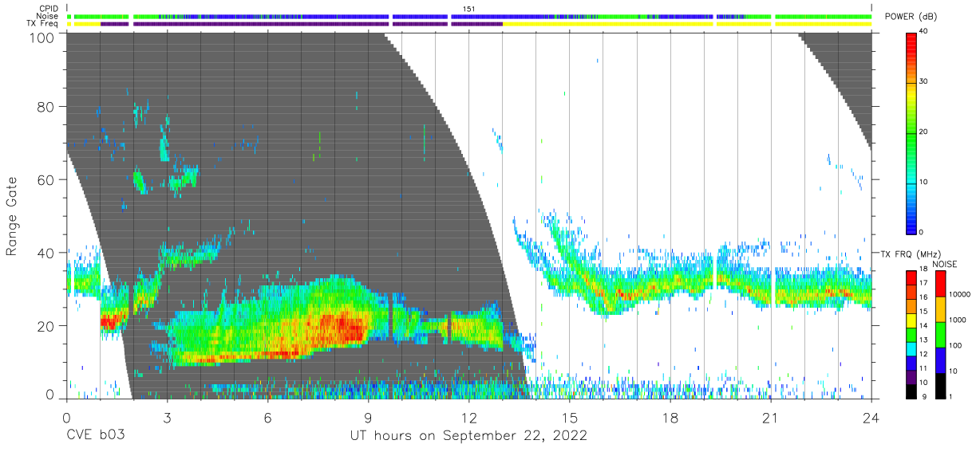Click the POWER (dB) color bar
The image size is (980, 452).
911,132
